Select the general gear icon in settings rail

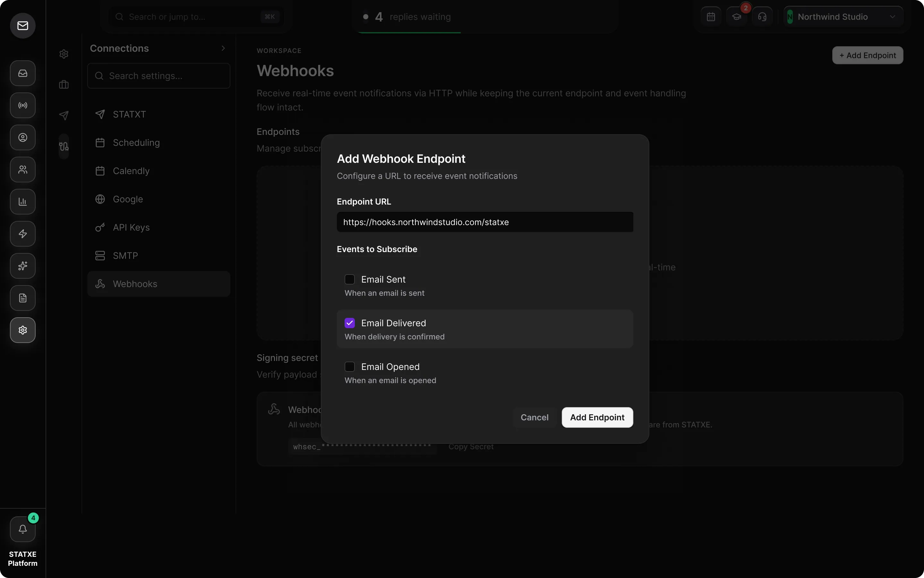(64, 54)
